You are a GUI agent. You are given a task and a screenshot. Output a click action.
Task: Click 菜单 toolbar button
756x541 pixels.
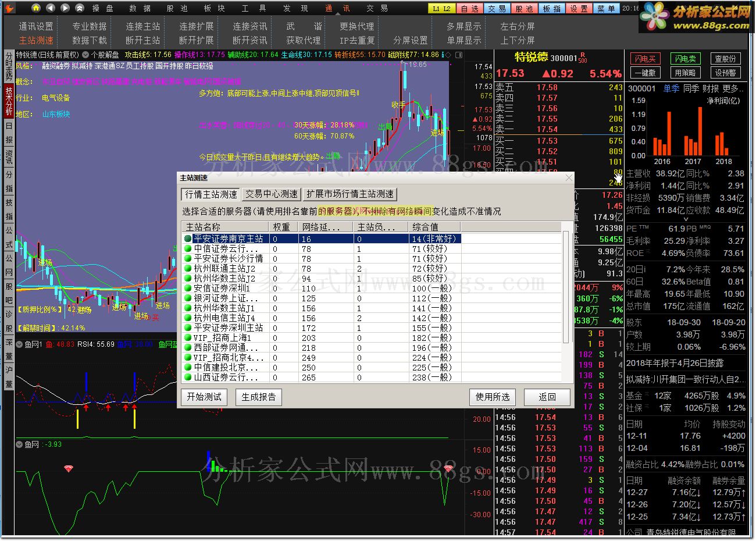pyautogui.click(x=606, y=8)
